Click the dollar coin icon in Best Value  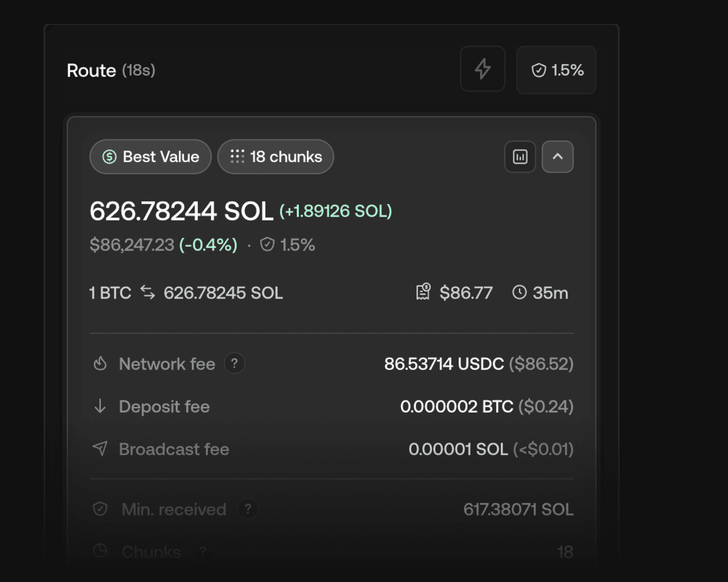[109, 157]
